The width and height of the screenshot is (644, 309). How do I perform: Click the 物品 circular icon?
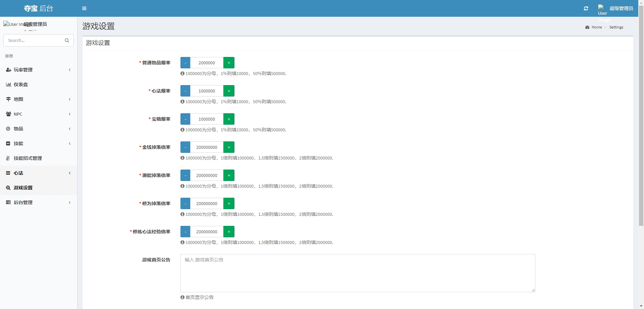pyautogui.click(x=8, y=129)
